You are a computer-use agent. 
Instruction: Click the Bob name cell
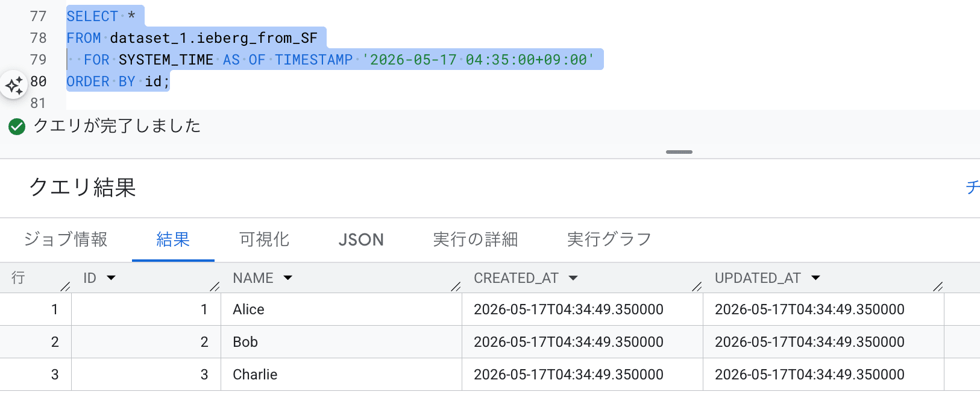pos(341,342)
